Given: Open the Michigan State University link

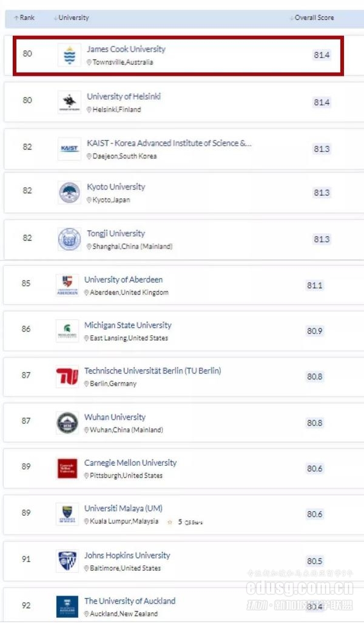Looking at the screenshot, I should click(127, 325).
